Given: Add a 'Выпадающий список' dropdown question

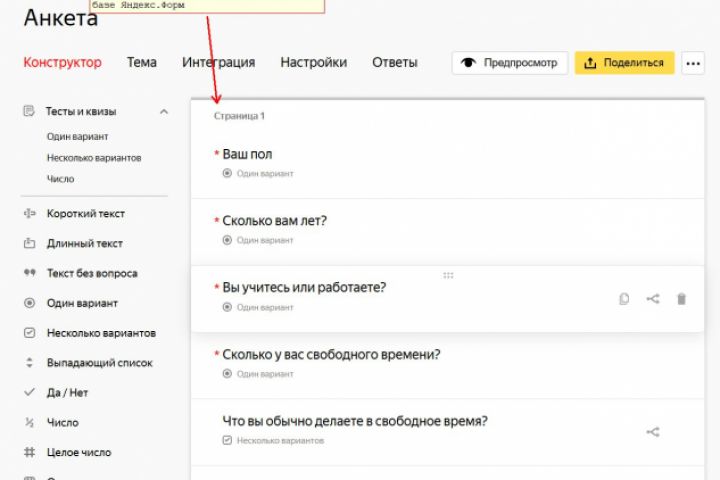Looking at the screenshot, I should (x=99, y=363).
